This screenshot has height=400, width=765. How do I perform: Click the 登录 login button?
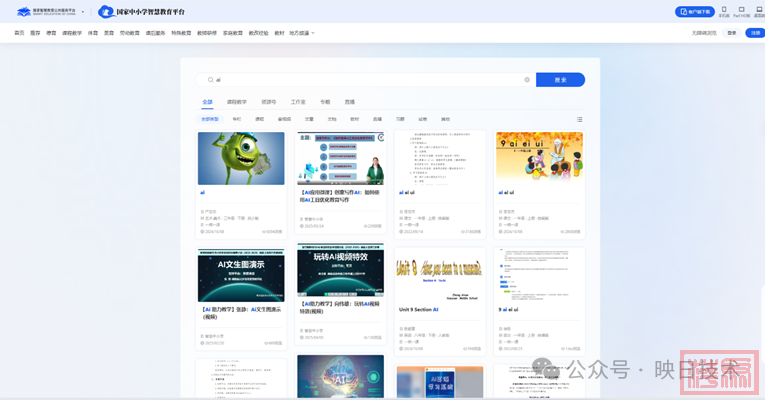[732, 33]
